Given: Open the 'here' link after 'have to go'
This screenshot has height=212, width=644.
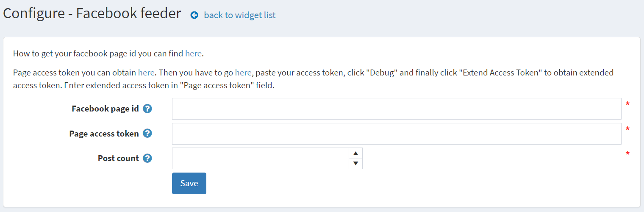Looking at the screenshot, I should pyautogui.click(x=243, y=73).
